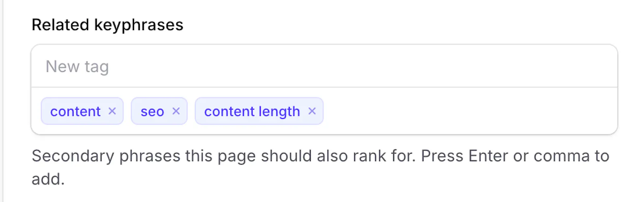Click the divider between input and tag row
Screen dimensions: 644x202
pos(324,87)
